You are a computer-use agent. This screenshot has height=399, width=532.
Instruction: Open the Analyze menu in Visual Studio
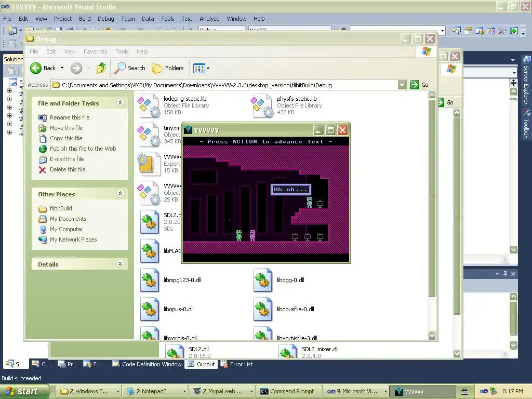209,19
